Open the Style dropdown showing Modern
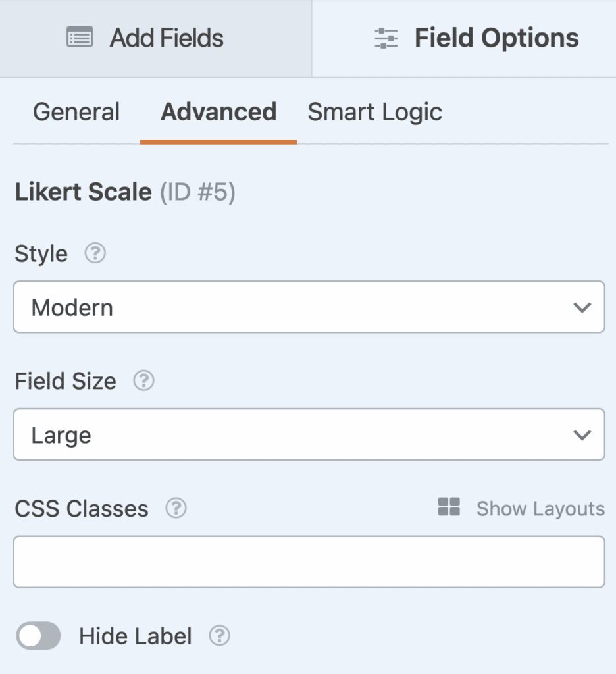The height and width of the screenshot is (674, 616). coord(308,307)
